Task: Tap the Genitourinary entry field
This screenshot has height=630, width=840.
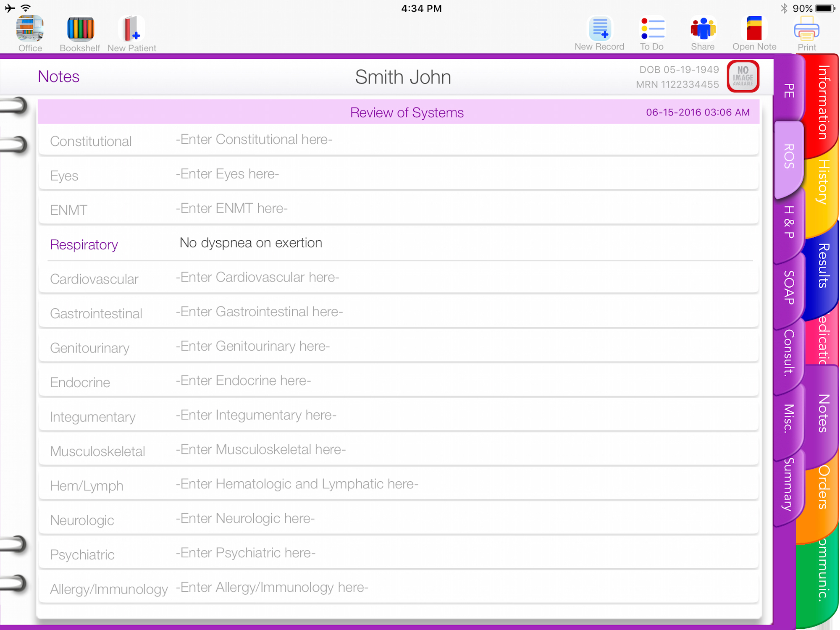Action: point(466,346)
